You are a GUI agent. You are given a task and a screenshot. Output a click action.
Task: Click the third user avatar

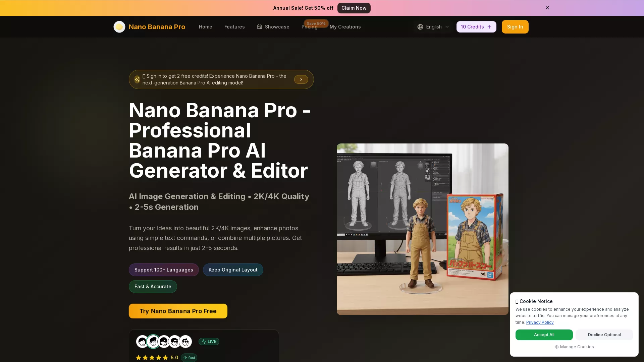point(164,342)
